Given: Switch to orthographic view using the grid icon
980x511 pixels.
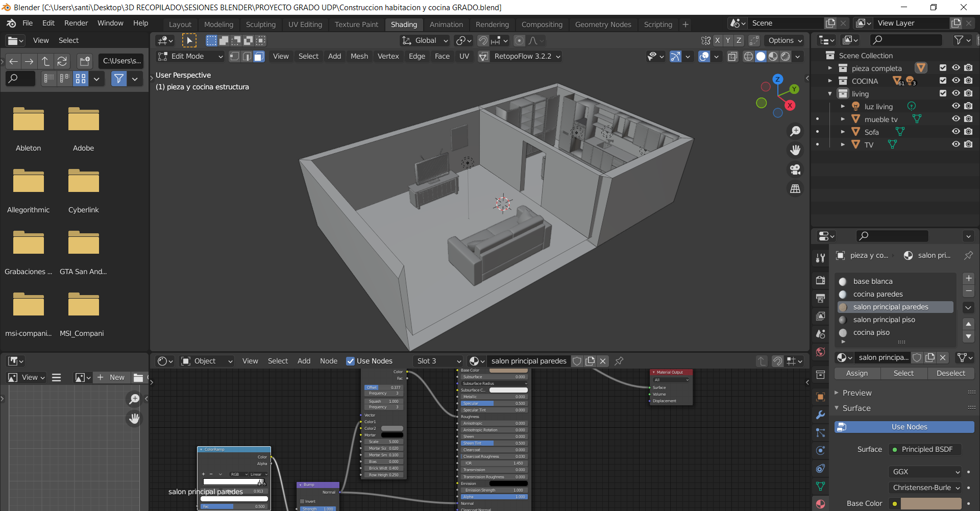Looking at the screenshot, I should coord(795,189).
